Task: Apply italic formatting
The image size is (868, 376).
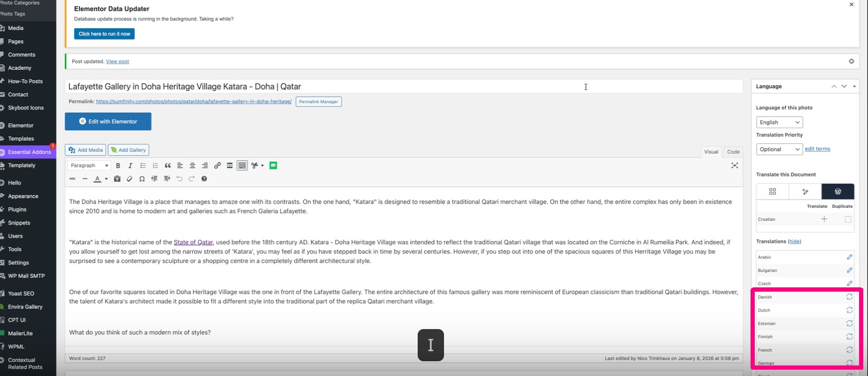Action: (x=130, y=166)
